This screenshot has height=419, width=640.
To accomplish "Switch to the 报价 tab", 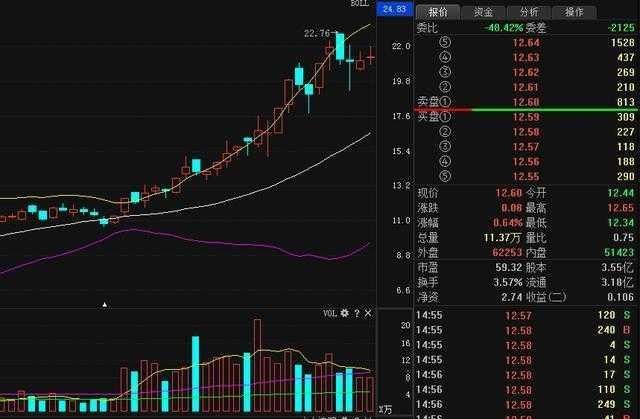I will (438, 12).
